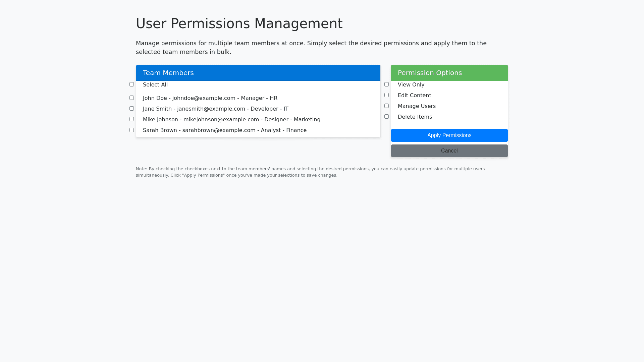
Task: Click the User Permissions Management heading
Action: 239,23
